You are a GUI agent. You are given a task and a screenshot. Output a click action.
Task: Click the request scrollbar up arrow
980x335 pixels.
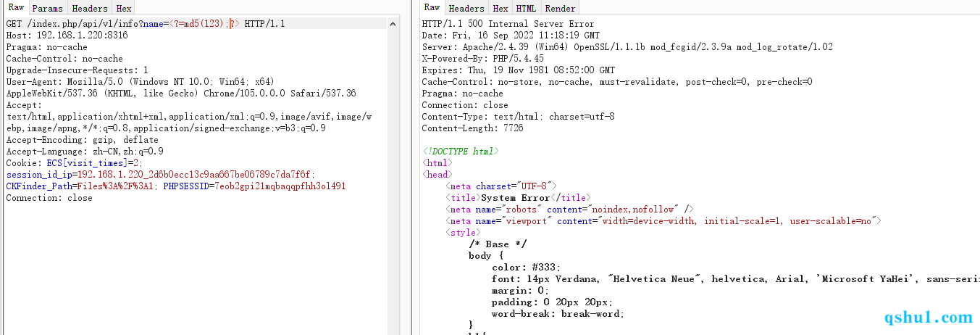click(393, 24)
